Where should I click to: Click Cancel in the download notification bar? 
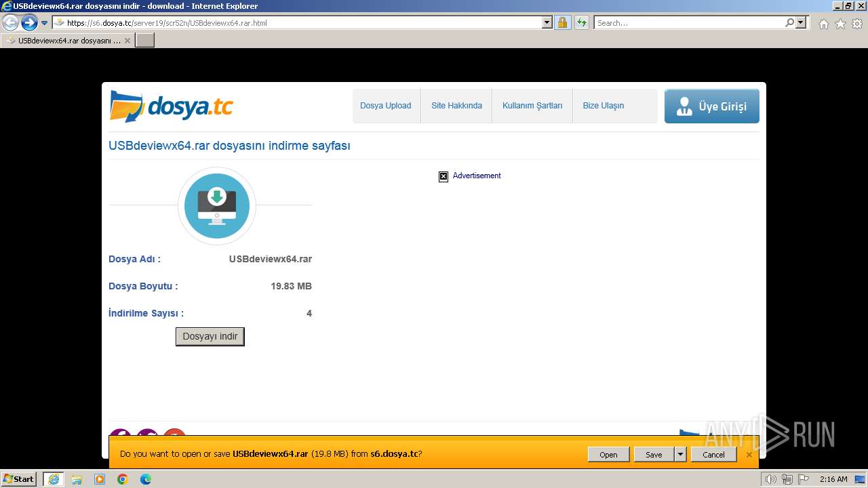tap(713, 455)
